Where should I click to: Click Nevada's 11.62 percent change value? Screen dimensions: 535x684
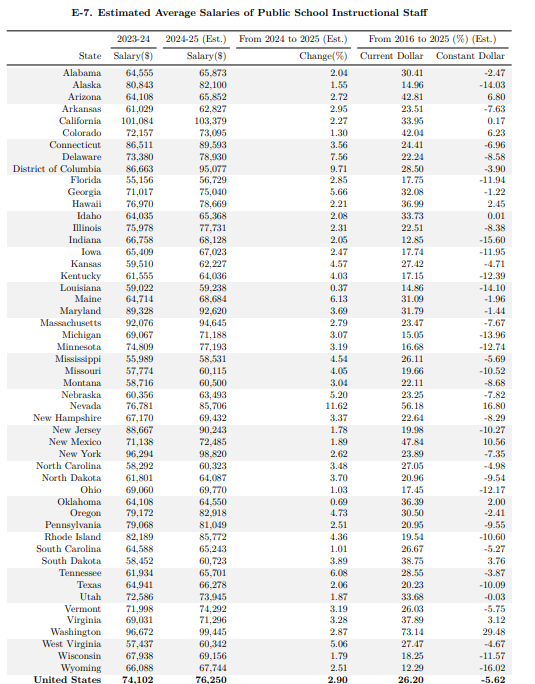336,406
